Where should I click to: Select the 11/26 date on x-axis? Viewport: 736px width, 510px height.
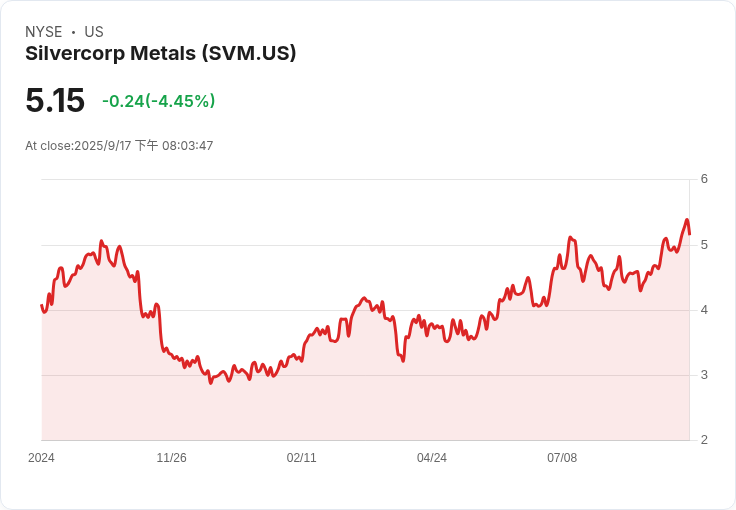coord(171,458)
